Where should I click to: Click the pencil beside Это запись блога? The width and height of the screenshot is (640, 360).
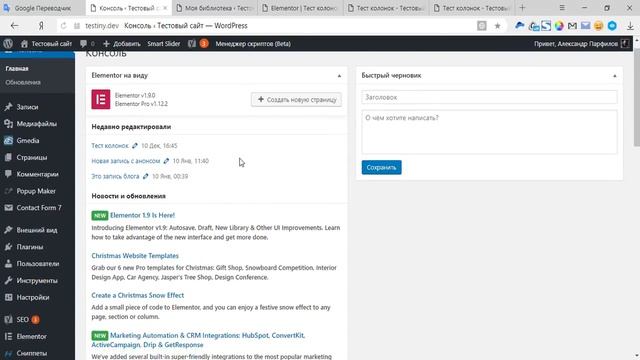click(146, 176)
